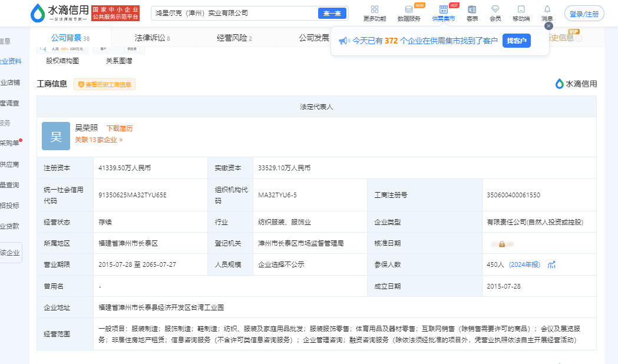Click the 找客户 button

coord(516,41)
